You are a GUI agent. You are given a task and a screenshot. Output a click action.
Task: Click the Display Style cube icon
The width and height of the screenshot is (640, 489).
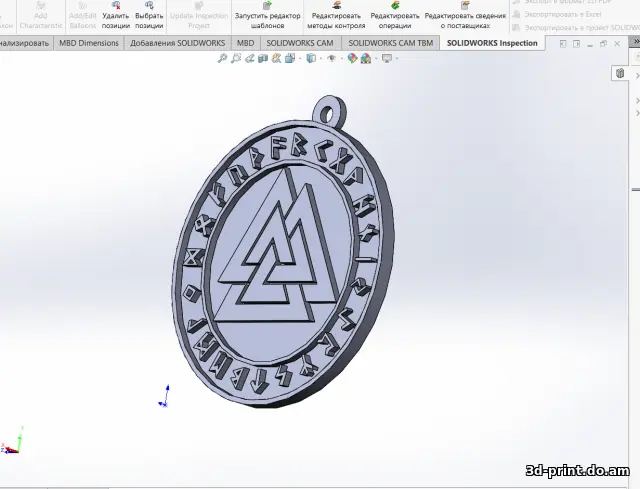click(x=311, y=58)
